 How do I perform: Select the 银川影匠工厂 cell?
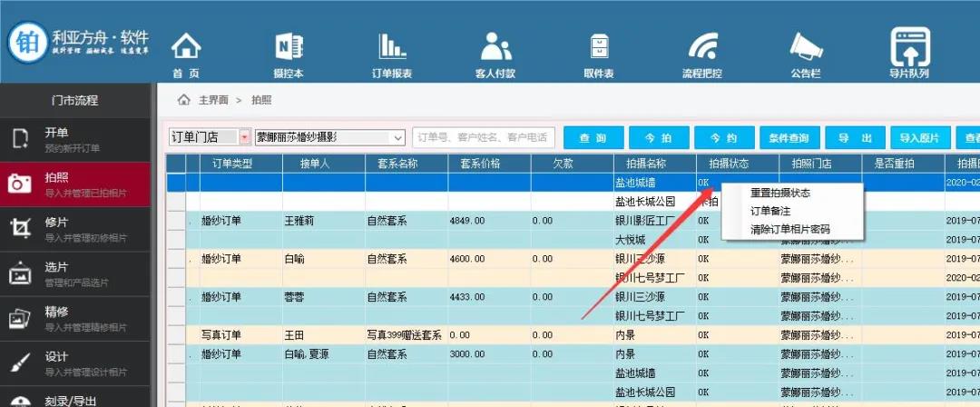(x=655, y=221)
